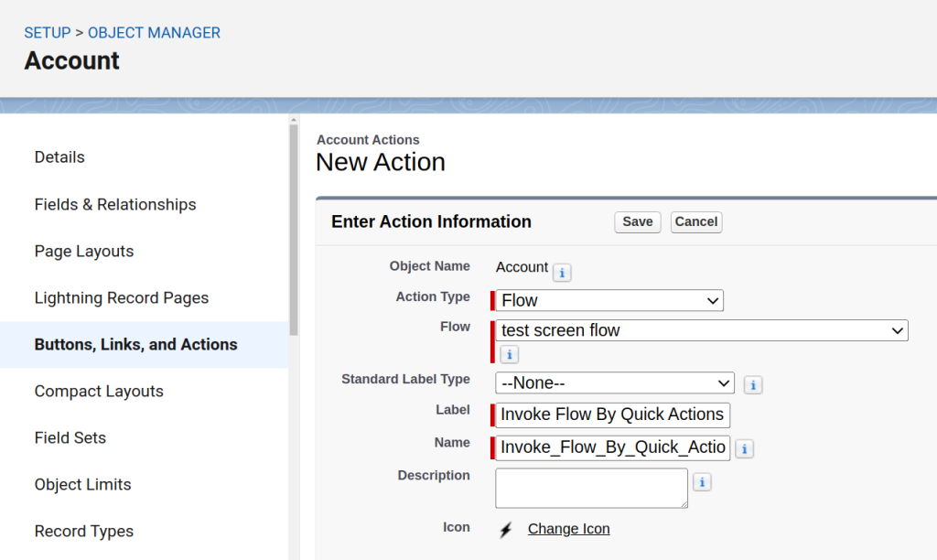Click info icon beside Description box
The width and height of the screenshot is (937, 560).
pos(702,481)
